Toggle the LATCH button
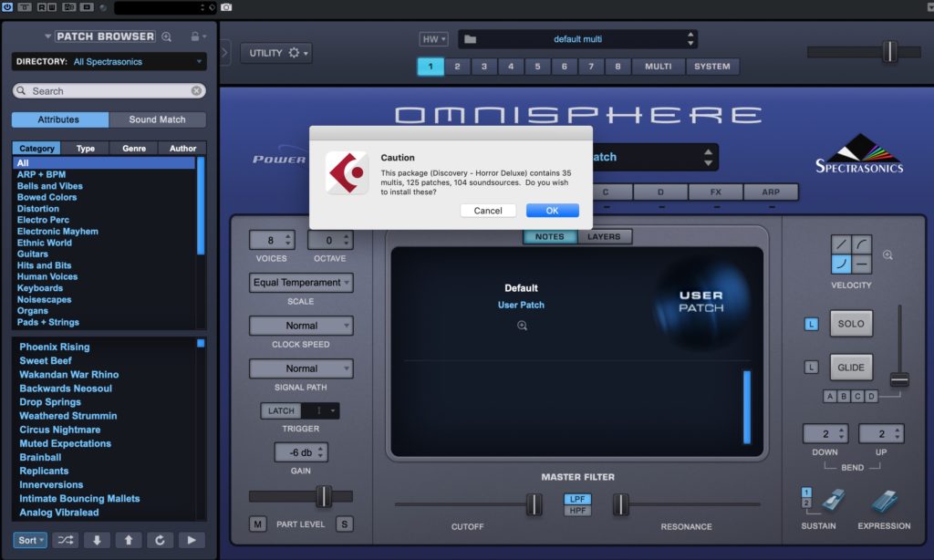The height and width of the screenshot is (560, 934). (281, 410)
